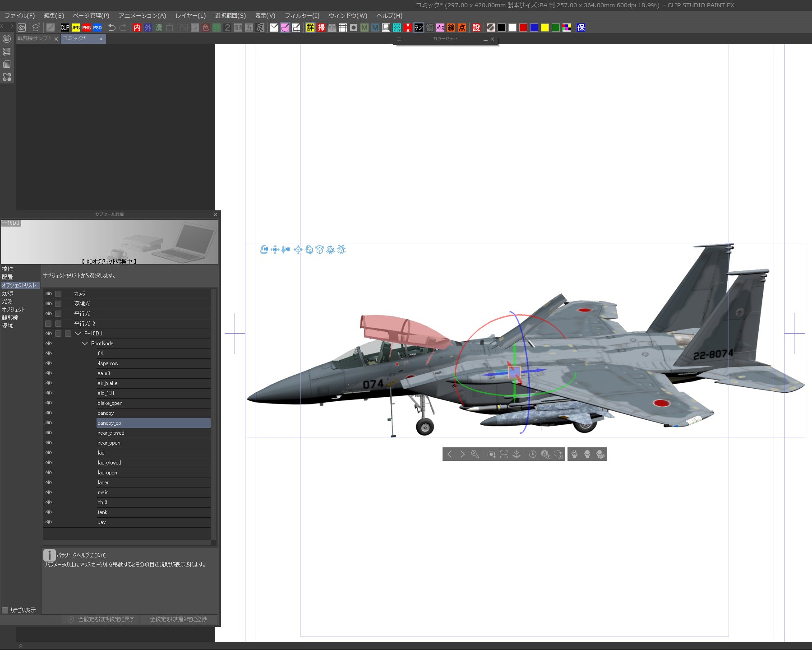This screenshot has width=812, height=650.
Task: Select the 配置 category
Action: point(8,277)
